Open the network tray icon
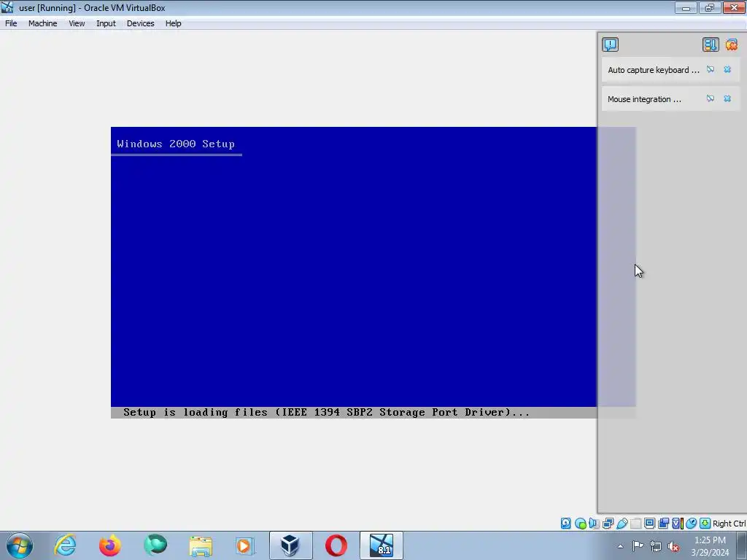Image resolution: width=747 pixels, height=560 pixels. pos(656,546)
